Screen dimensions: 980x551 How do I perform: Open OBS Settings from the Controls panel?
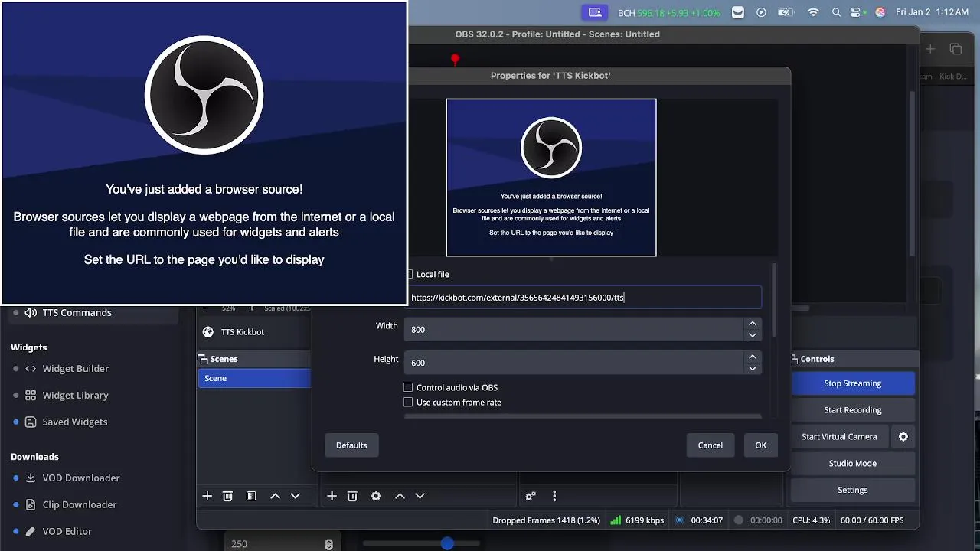853,490
